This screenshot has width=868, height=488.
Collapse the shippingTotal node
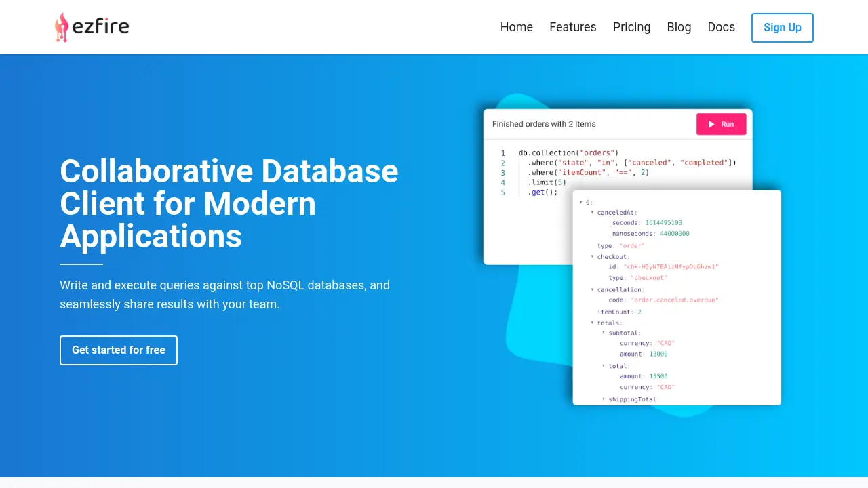pos(604,399)
